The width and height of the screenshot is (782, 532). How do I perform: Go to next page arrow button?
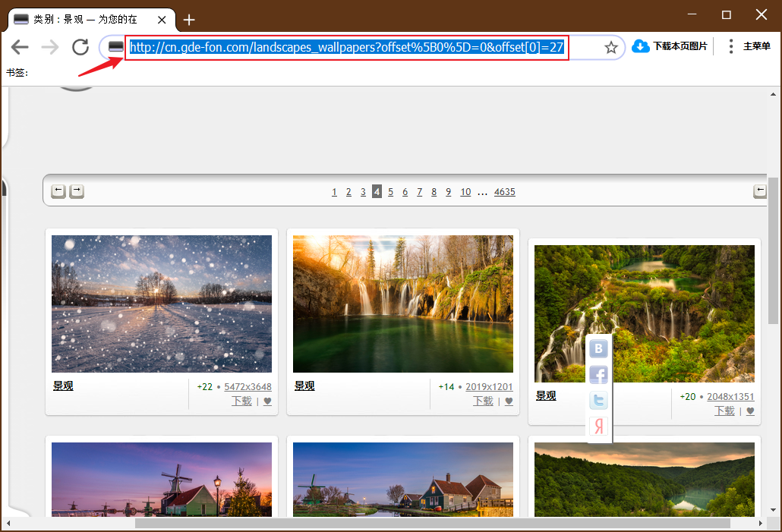coord(77,191)
